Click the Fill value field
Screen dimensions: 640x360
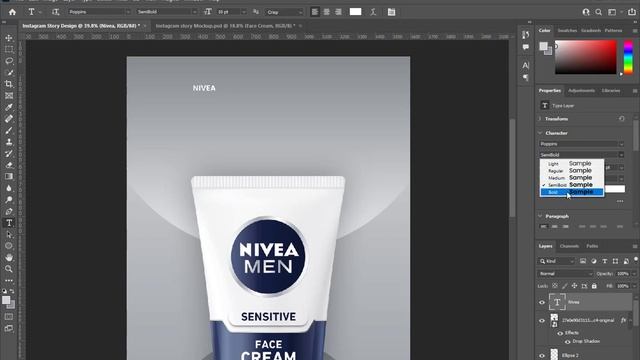[x=623, y=286]
